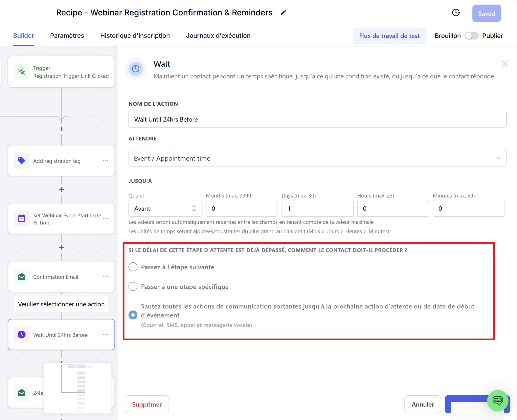Open options menu for Wait Until 24hrs Before
This screenshot has height=420, width=517.
tap(105, 335)
